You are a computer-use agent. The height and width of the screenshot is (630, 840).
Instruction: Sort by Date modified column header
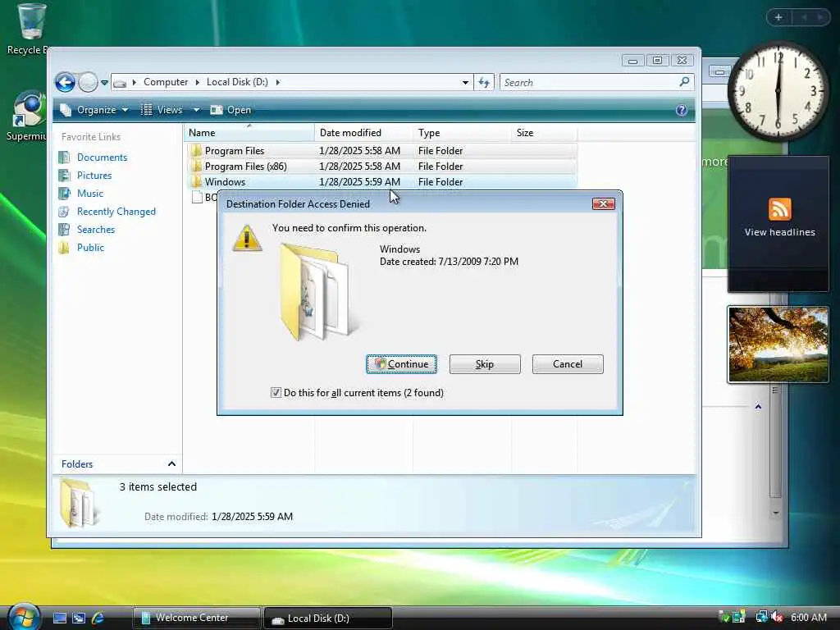[x=363, y=133]
